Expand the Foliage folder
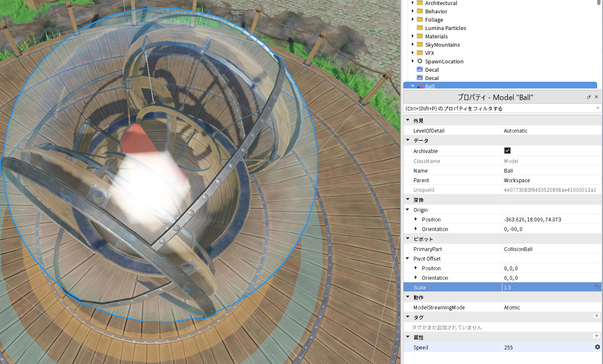The image size is (603, 364). pyautogui.click(x=413, y=20)
